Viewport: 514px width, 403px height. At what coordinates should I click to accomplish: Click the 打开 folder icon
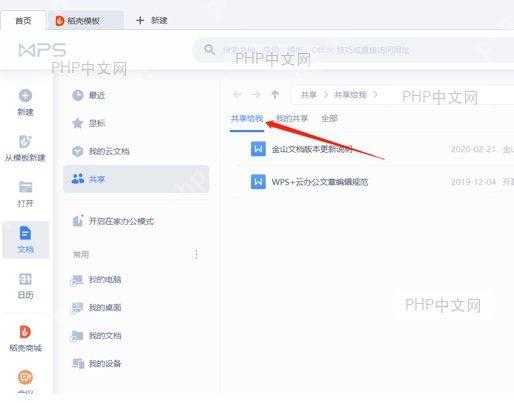click(x=25, y=187)
